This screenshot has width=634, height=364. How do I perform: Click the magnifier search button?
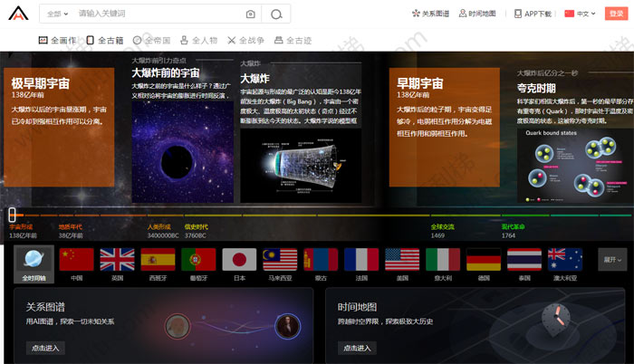[x=275, y=14]
